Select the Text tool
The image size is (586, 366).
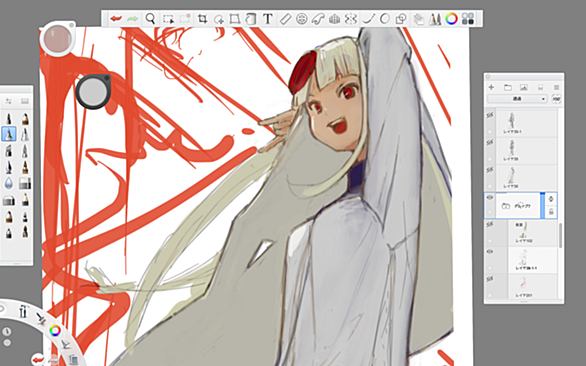(x=267, y=19)
